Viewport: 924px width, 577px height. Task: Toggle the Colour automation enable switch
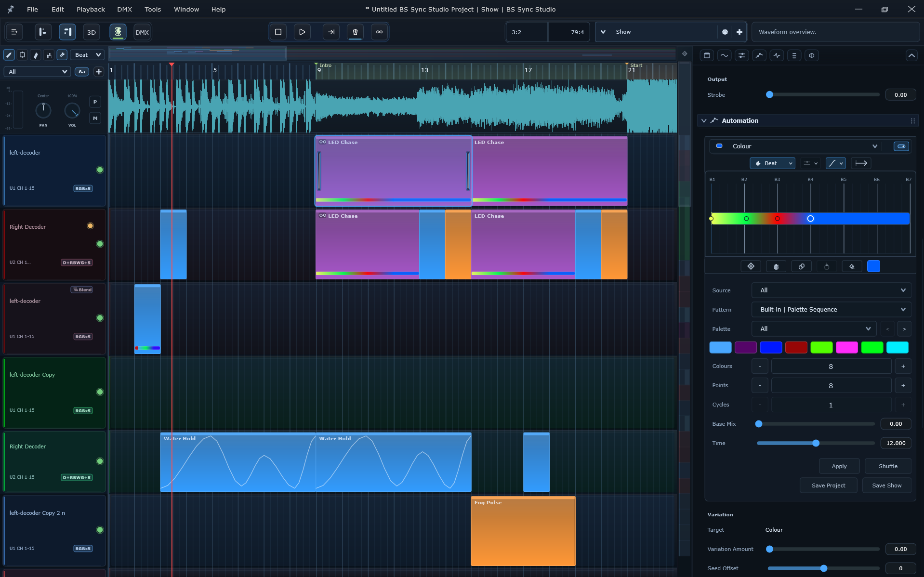901,146
